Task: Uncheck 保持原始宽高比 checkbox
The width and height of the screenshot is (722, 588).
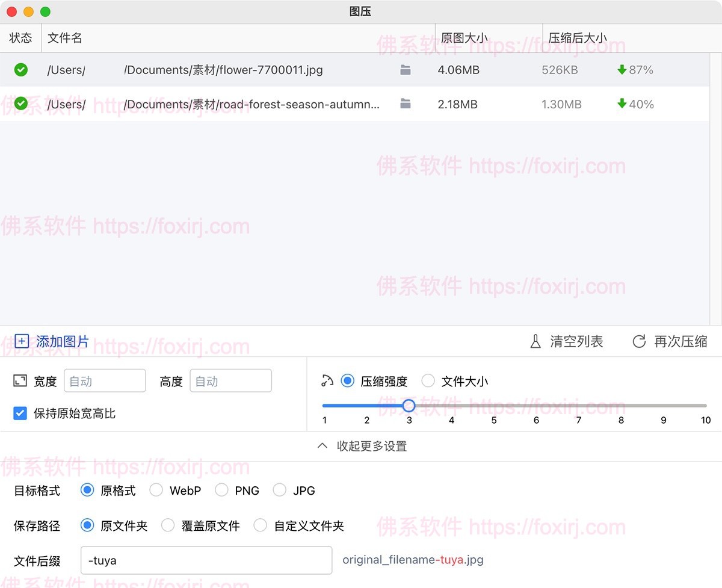Action: coord(20,413)
